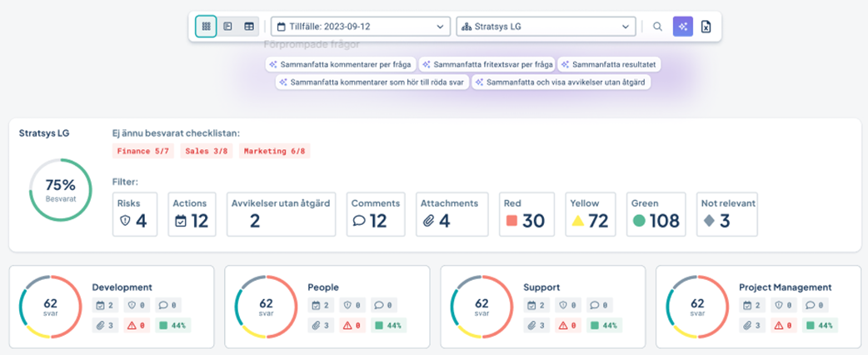The width and height of the screenshot is (868, 355).
Task: Filter by Green answers
Action: [656, 214]
